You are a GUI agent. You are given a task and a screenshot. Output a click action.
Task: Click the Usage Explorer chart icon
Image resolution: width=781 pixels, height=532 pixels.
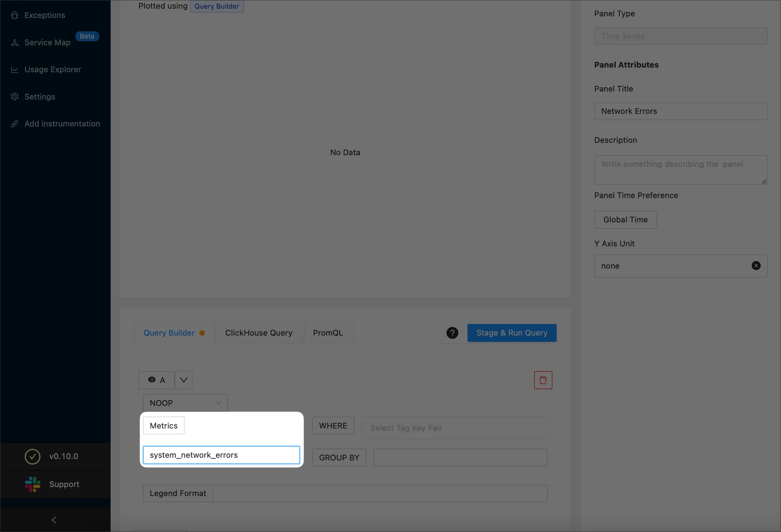point(14,70)
